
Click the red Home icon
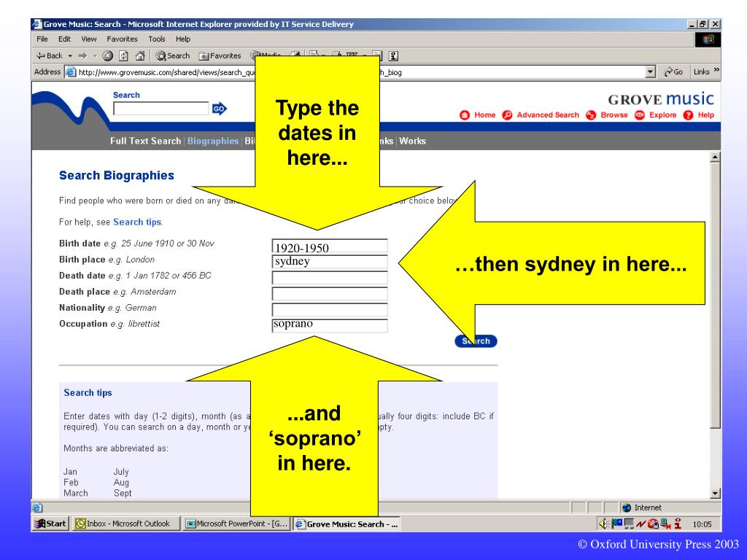tap(465, 115)
